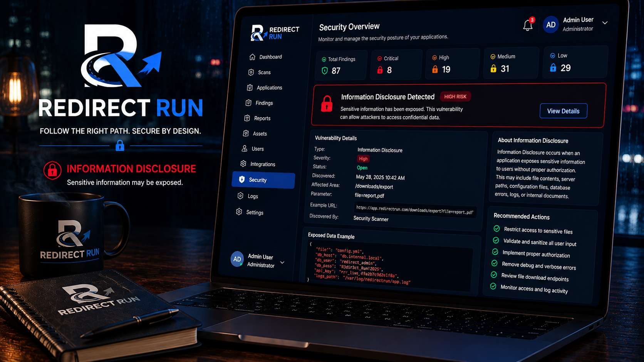The width and height of the screenshot is (644, 362).
Task: Click the Critical card red lock icon
Action: pos(380,70)
